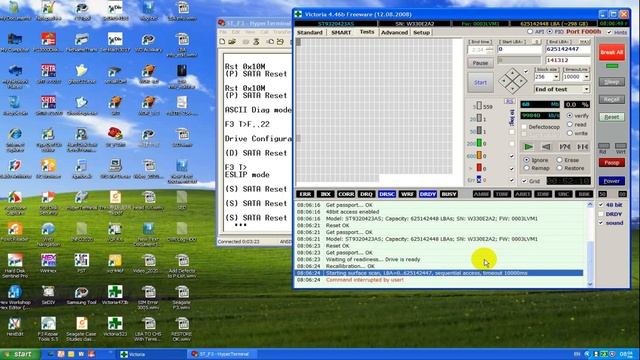This screenshot has height=360, width=640.
Task: Select the write test mode radio
Action: pyautogui.click(x=570, y=133)
